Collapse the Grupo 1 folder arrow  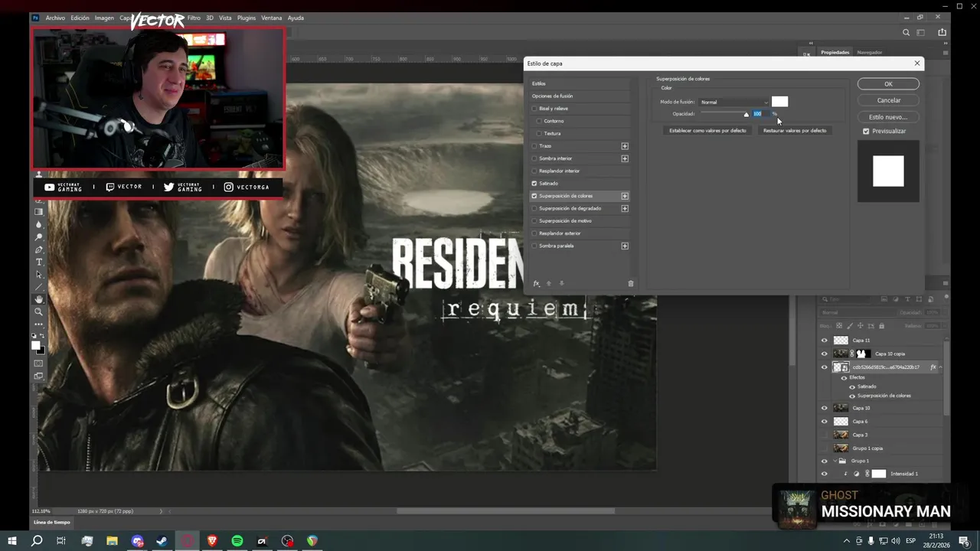(835, 461)
